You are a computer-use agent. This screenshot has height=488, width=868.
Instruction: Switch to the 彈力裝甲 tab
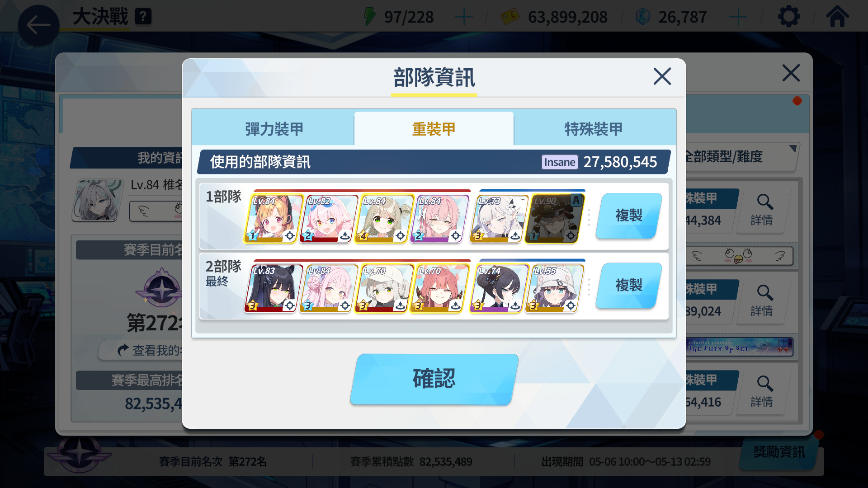(274, 129)
